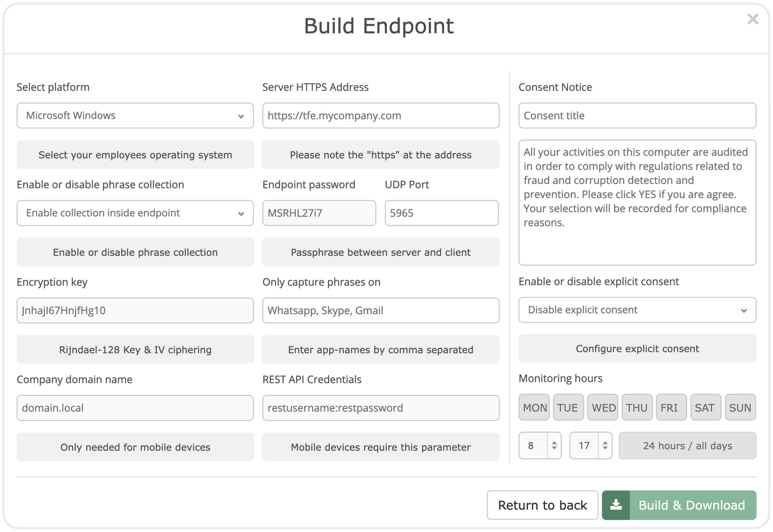Image resolution: width=773 pixels, height=532 pixels.
Task: Click the UDP Port field
Action: tap(441, 213)
